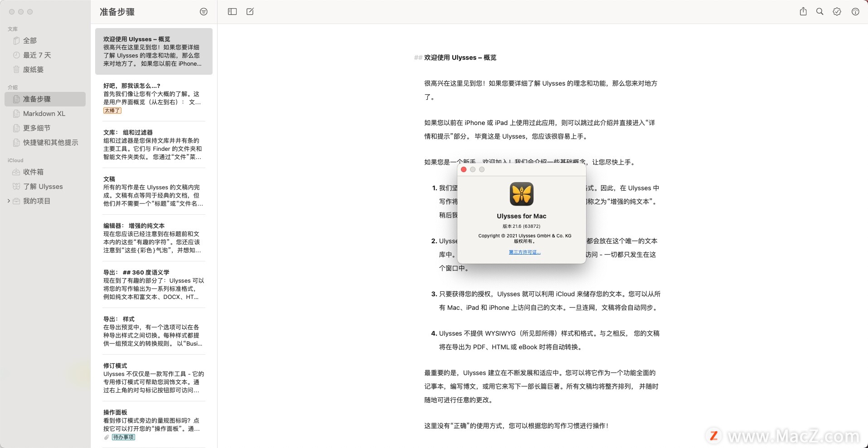Click the version text 版本 21.6 (63872)
Viewport: 868px width, 448px height.
[521, 226]
